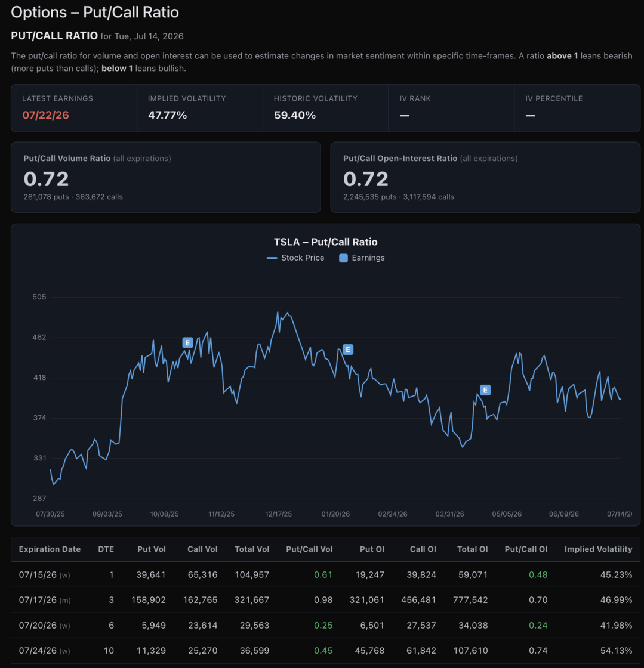This screenshot has width=644, height=668.
Task: Click Put/Call Vol value 0.45
Action: [323, 651]
